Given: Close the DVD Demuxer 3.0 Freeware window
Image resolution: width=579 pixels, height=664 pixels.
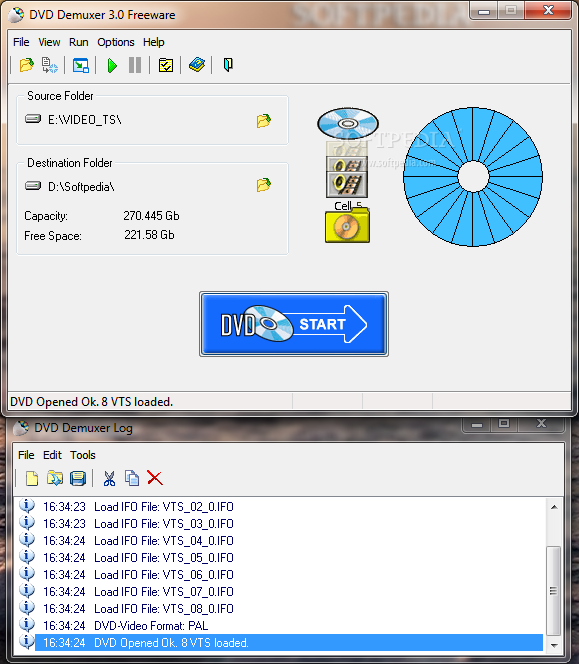Looking at the screenshot, I should (549, 10).
